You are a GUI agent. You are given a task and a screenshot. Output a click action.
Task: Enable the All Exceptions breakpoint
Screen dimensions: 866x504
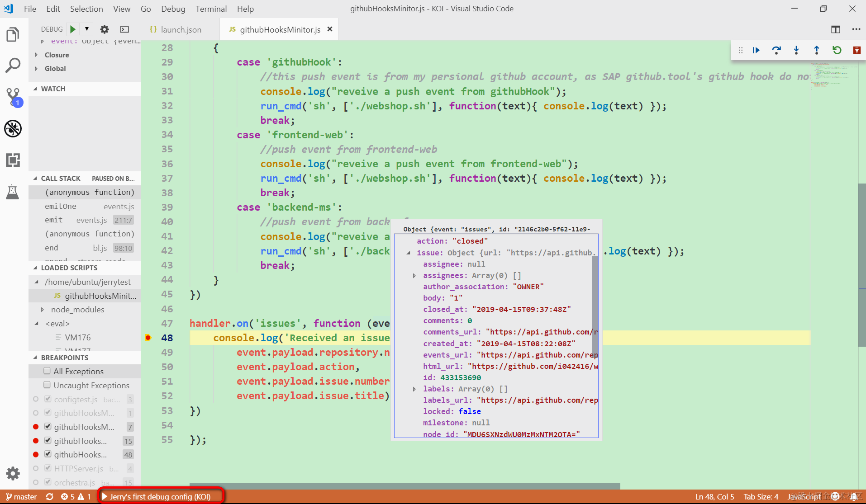47,371
